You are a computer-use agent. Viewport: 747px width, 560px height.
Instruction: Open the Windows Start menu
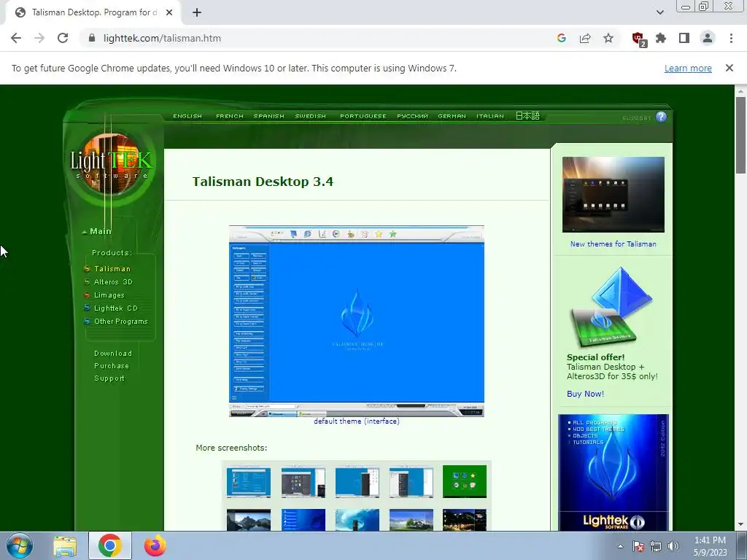pos(20,545)
